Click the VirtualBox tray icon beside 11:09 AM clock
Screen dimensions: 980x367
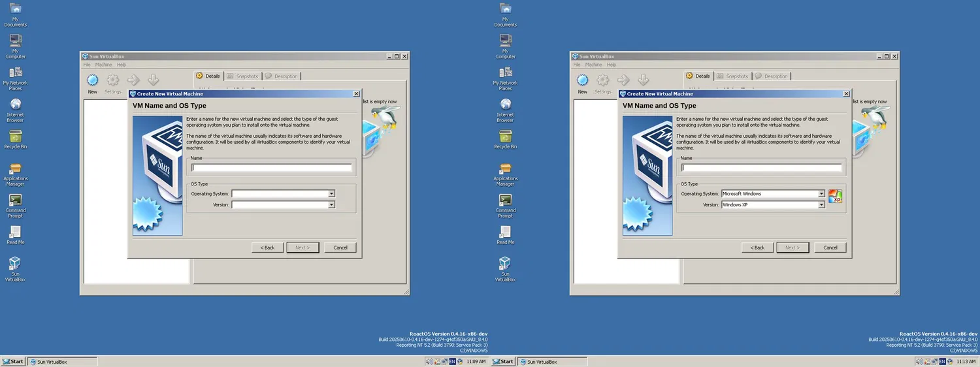pos(460,361)
